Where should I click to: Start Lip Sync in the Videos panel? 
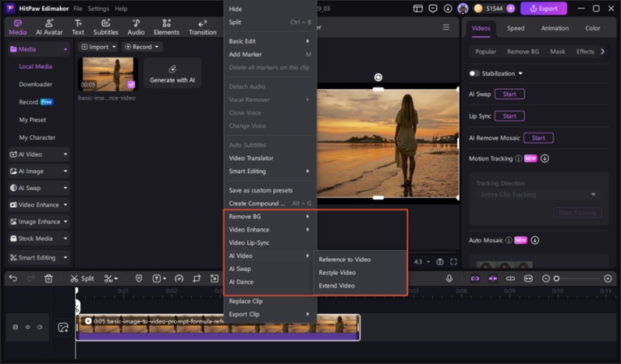509,116
